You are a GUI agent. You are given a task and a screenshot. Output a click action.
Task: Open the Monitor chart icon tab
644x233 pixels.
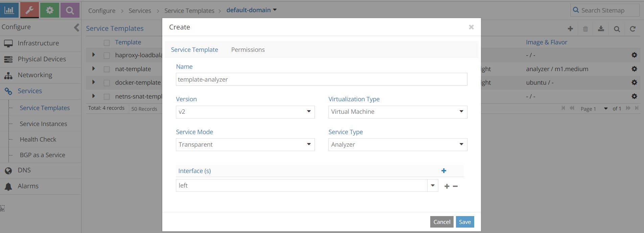coord(9,10)
